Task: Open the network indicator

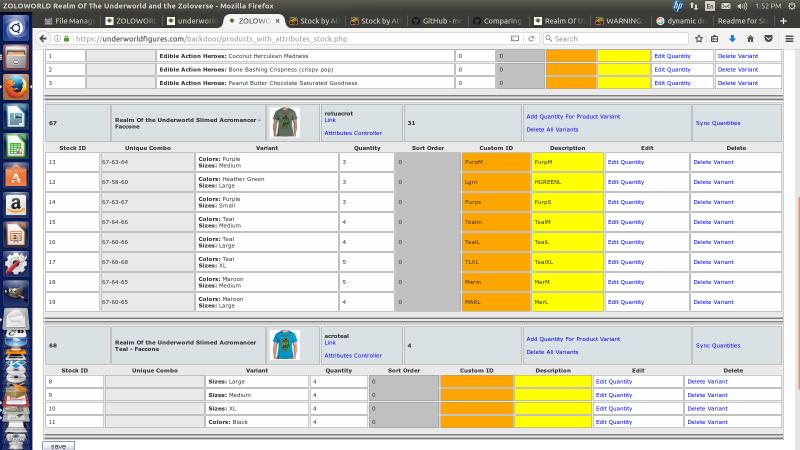Action: point(694,6)
